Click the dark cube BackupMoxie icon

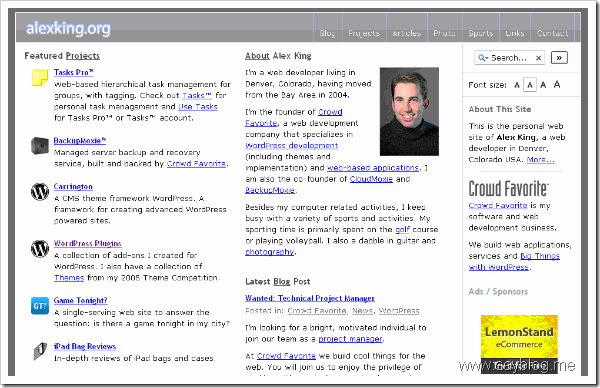tap(39, 146)
